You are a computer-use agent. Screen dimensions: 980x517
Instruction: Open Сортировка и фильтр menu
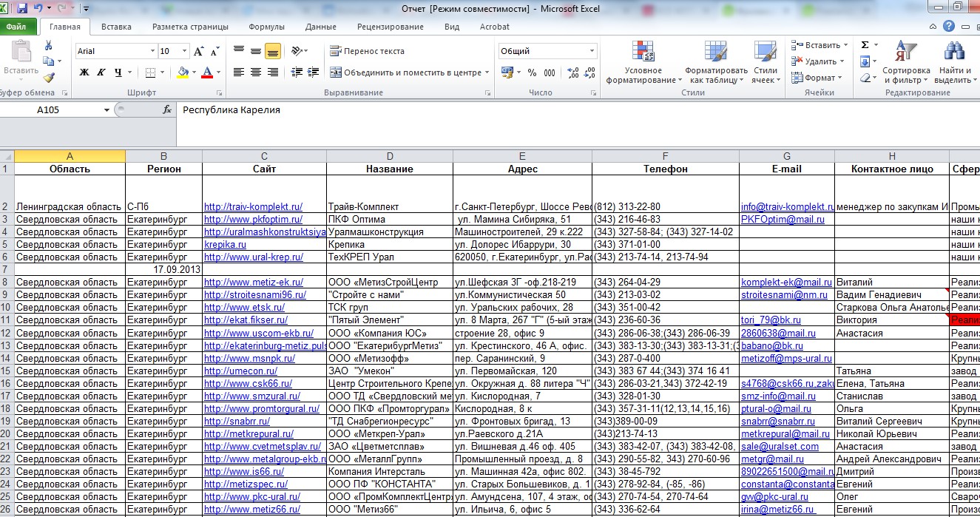click(x=906, y=62)
